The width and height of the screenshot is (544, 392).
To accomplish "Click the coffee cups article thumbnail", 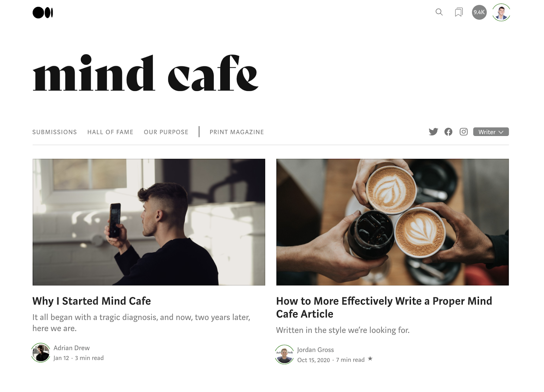I will point(392,222).
